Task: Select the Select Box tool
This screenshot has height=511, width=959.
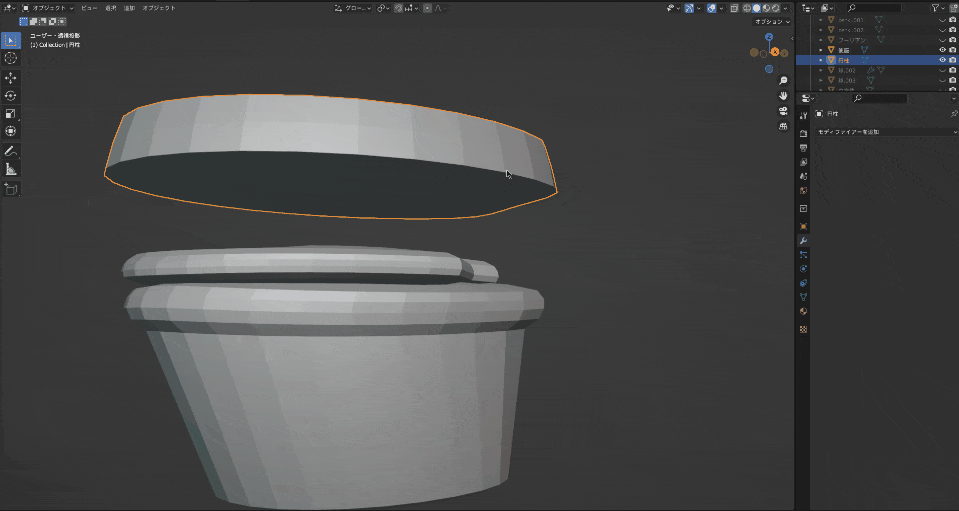Action: tap(10, 40)
